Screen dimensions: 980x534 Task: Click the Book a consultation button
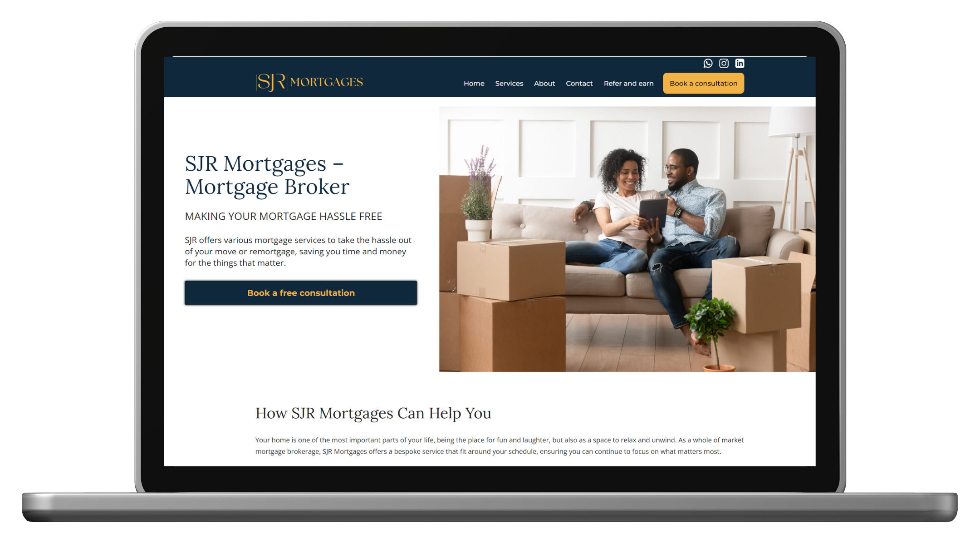[704, 84]
